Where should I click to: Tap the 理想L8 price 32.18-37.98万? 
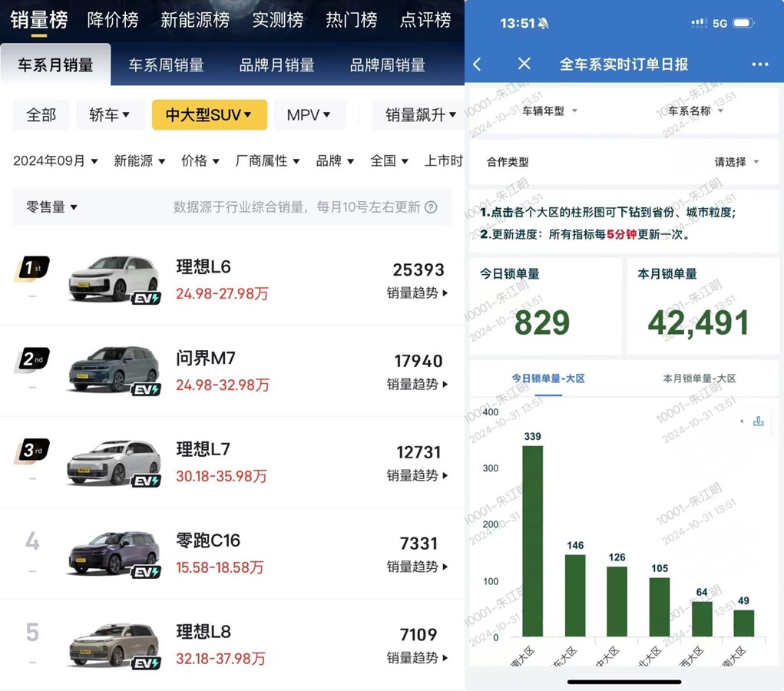tap(220, 659)
